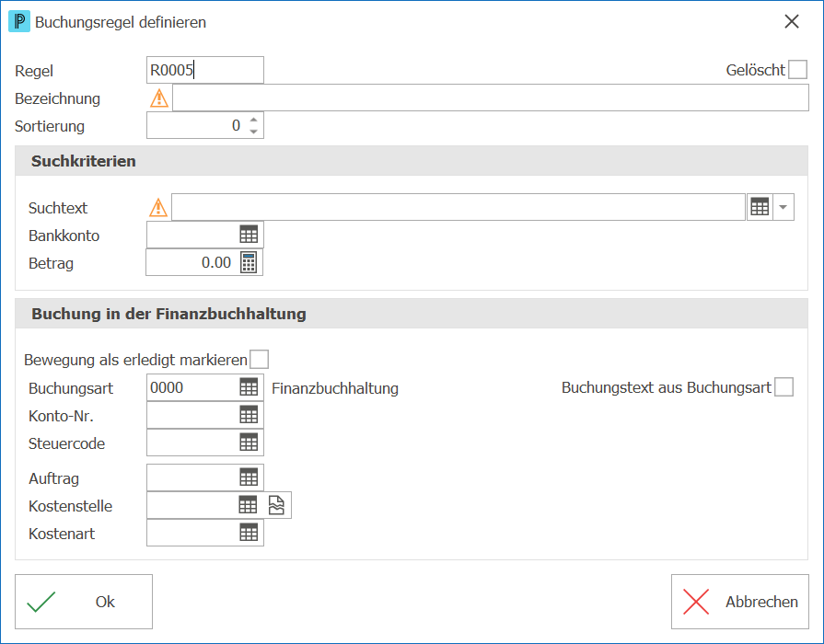Open the Konto-Nr. lookup table icon
Viewport: 824px width, 644px height.
pyautogui.click(x=249, y=415)
